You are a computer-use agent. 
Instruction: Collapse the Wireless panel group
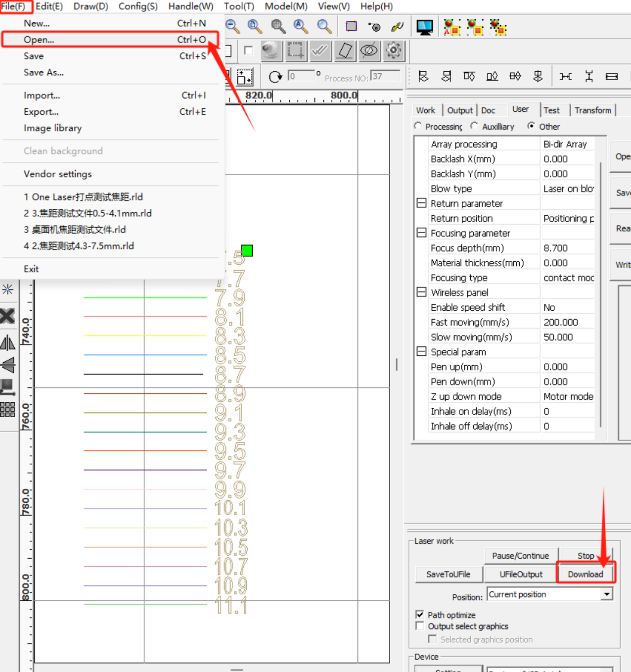point(421,292)
